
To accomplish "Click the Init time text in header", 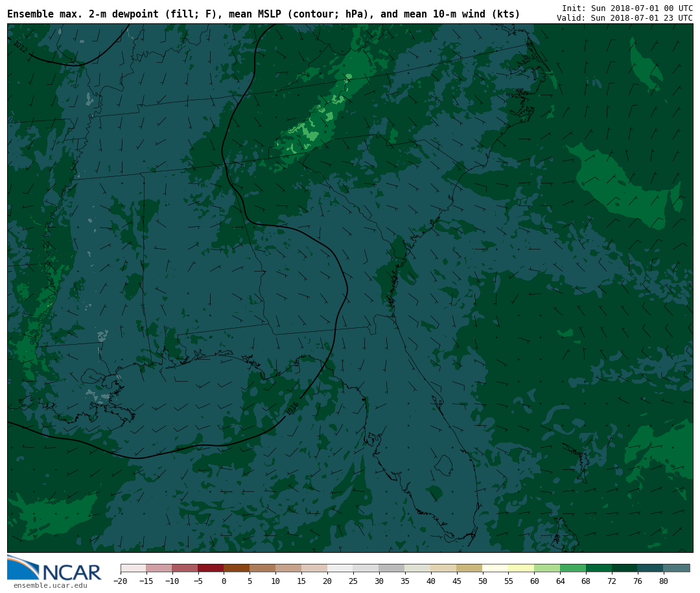I will 627,8.
